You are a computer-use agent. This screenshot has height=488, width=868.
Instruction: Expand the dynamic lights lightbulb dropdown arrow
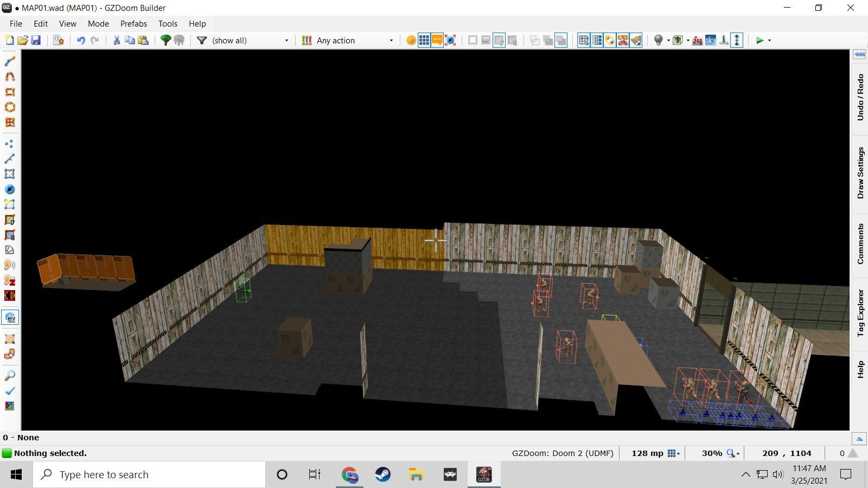point(668,40)
